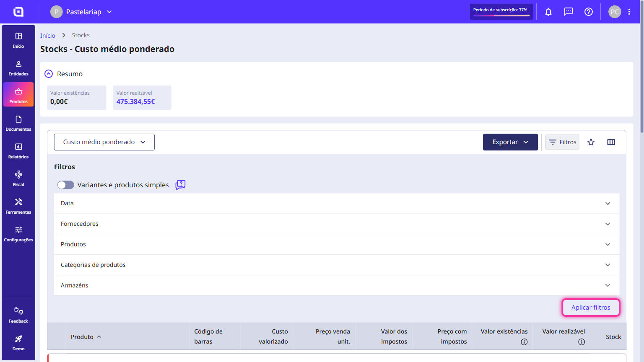Click the info icon under Valor realizável column

coord(582,342)
